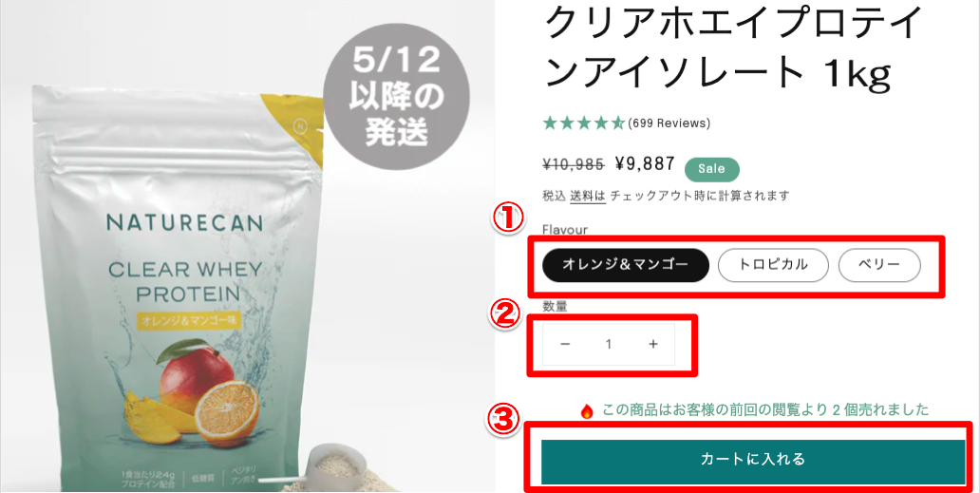Click the crossed-out price ¥10,985
Viewport: 980px width, 493px height.
[574, 165]
